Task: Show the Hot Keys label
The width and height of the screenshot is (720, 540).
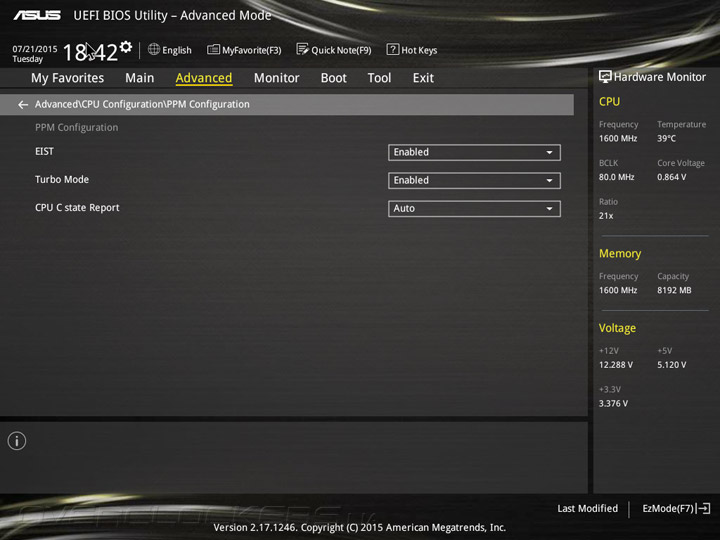Action: coord(419,50)
